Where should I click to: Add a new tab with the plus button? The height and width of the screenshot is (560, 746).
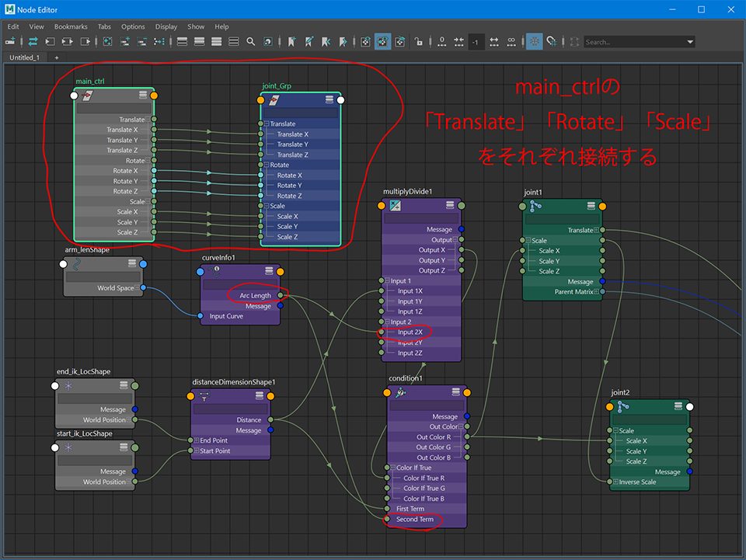click(x=56, y=57)
